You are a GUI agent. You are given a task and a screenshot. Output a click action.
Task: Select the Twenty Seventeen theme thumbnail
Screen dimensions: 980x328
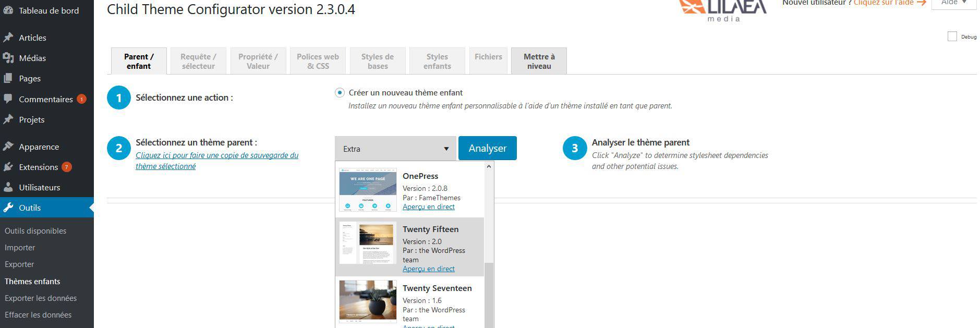tap(368, 302)
